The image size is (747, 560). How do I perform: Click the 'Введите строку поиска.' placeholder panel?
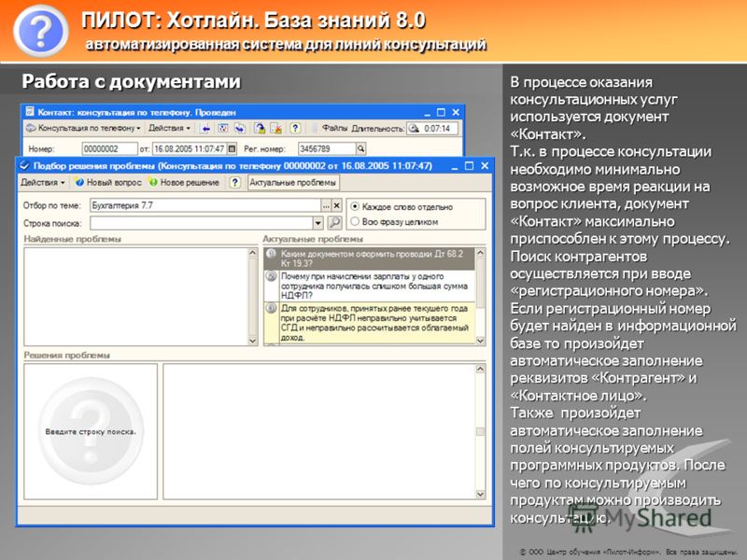tap(91, 431)
